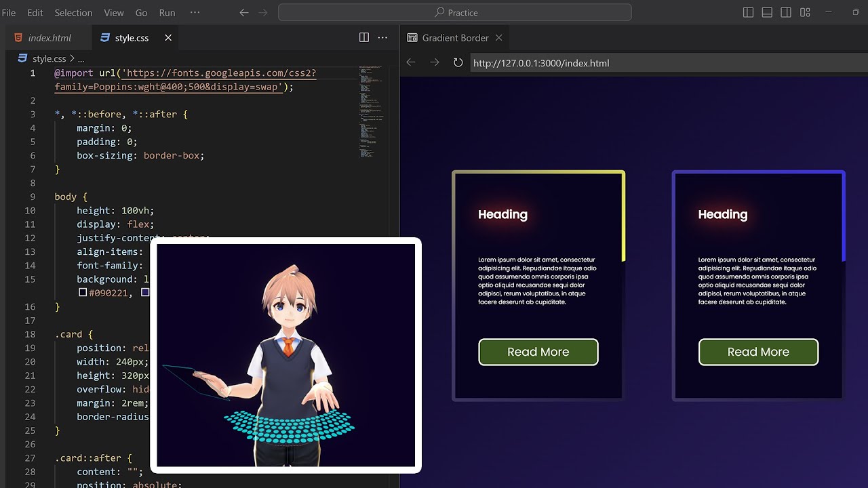The image size is (868, 488).
Task: Click the code minimap overview
Action: tap(371, 112)
